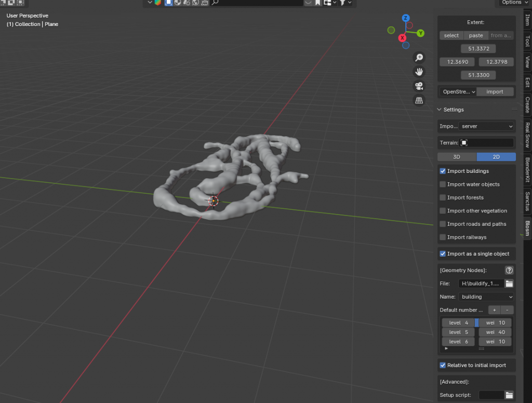
Task: Click the zoom viewport magnifier icon
Action: 419,58
